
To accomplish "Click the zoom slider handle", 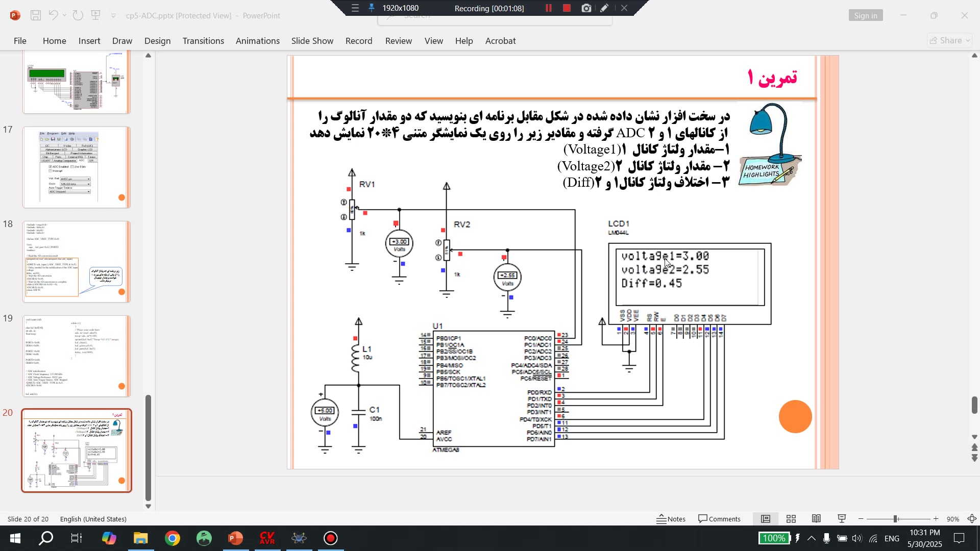I will click(x=895, y=519).
